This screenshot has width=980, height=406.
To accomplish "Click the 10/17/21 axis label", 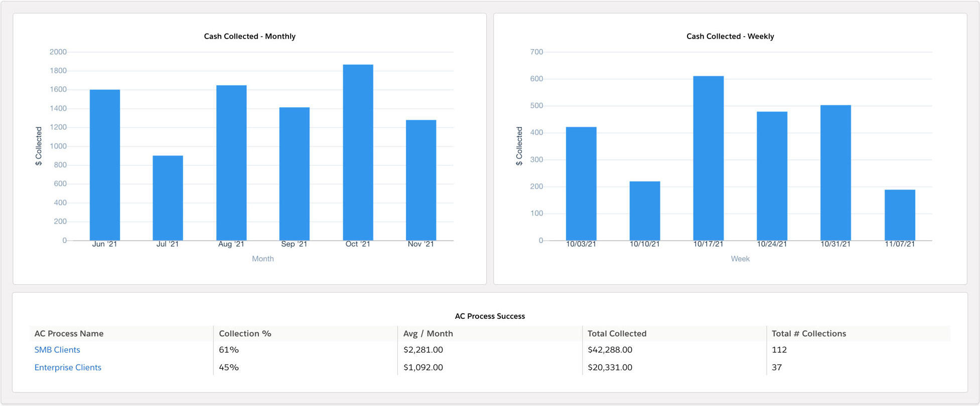I will tap(708, 244).
